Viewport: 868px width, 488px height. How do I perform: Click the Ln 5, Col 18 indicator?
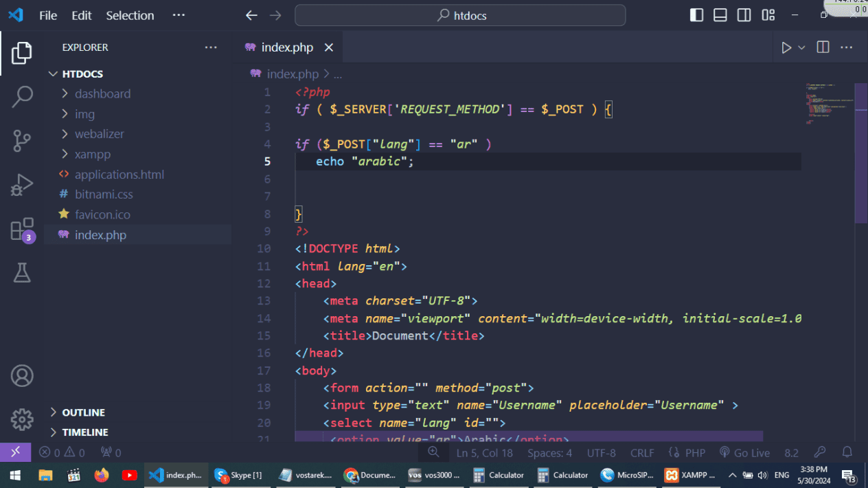point(484,453)
